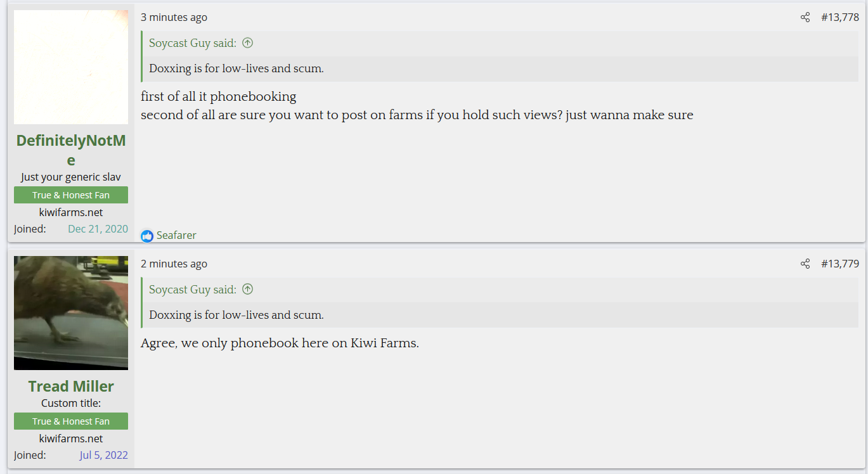Image resolution: width=868 pixels, height=474 pixels.
Task: Open DefinitelyNotMe's avatar image
Action: (x=71, y=67)
